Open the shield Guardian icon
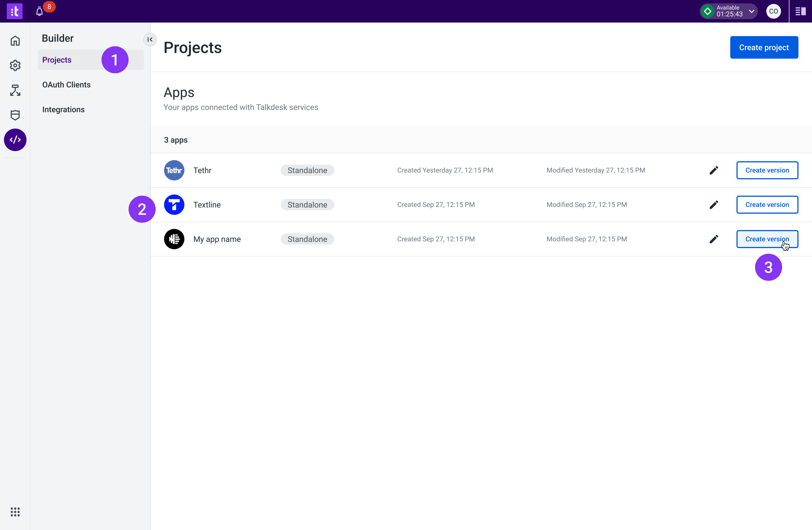Viewport: 812px width, 530px height. 15,115
